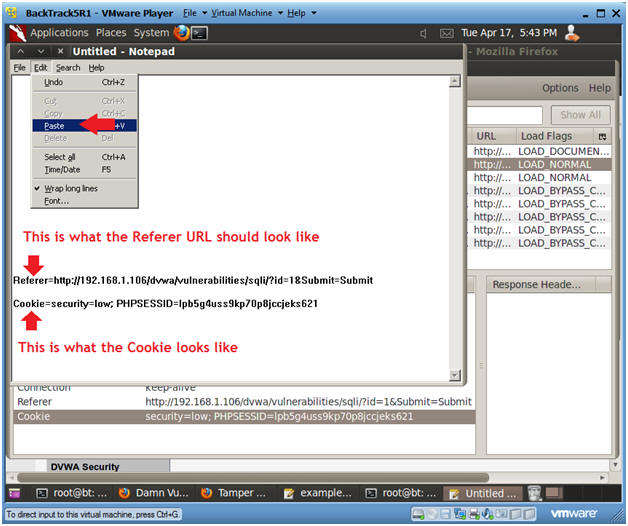
Task: Click the Notepad window roll-down arrow
Action: [40, 51]
